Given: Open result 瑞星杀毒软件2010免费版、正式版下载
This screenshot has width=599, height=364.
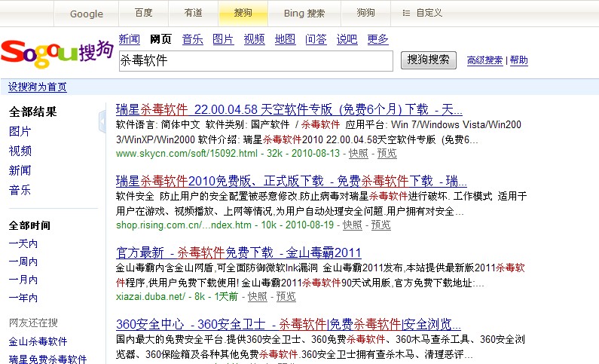Looking at the screenshot, I should (x=291, y=181).
